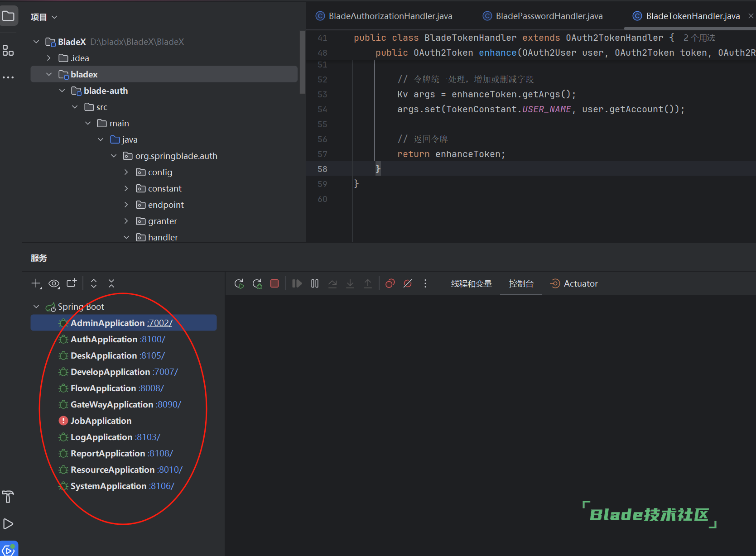Open the Project tool window folder icon
Screen dimensions: 756x556
(9, 16)
